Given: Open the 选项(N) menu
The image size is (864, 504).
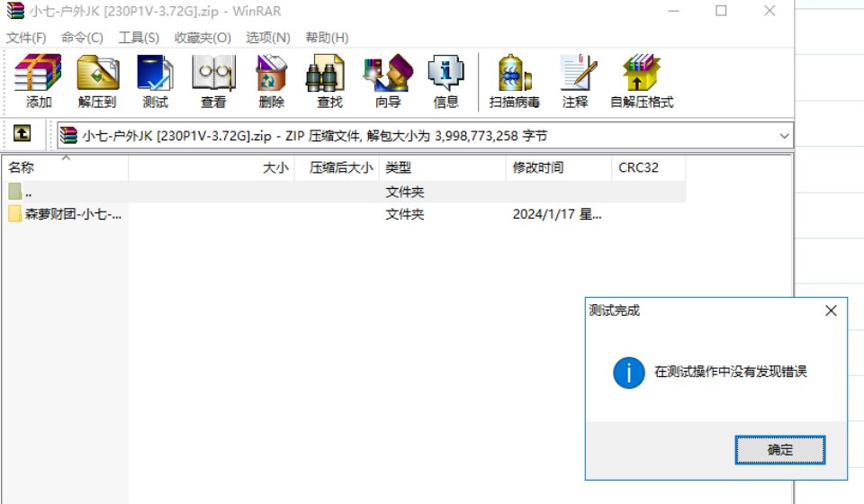Looking at the screenshot, I should tap(268, 38).
